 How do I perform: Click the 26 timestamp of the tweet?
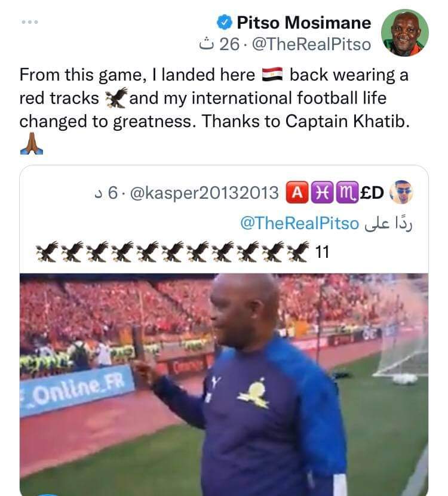pyautogui.click(x=219, y=44)
